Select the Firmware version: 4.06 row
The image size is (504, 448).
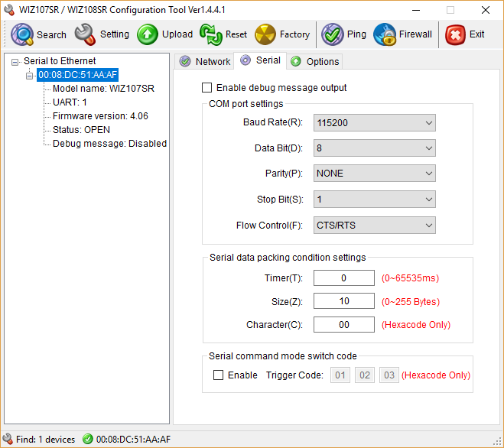(100, 115)
